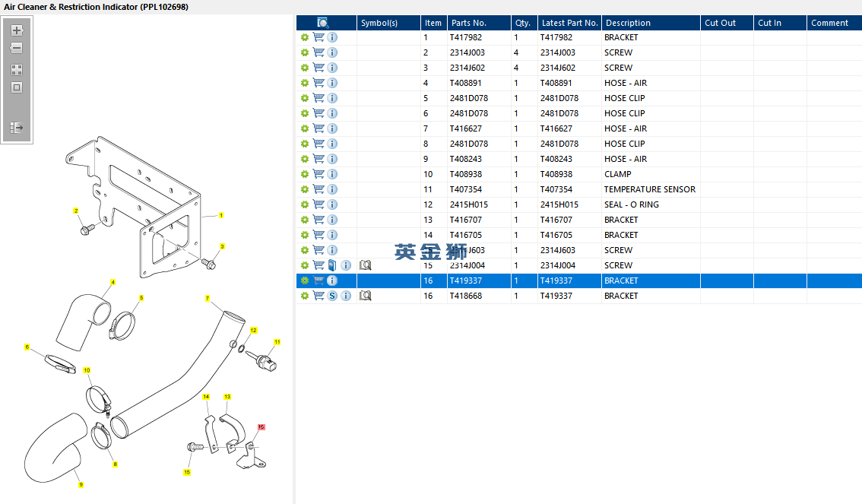Select CLAMP description cell

point(651,174)
